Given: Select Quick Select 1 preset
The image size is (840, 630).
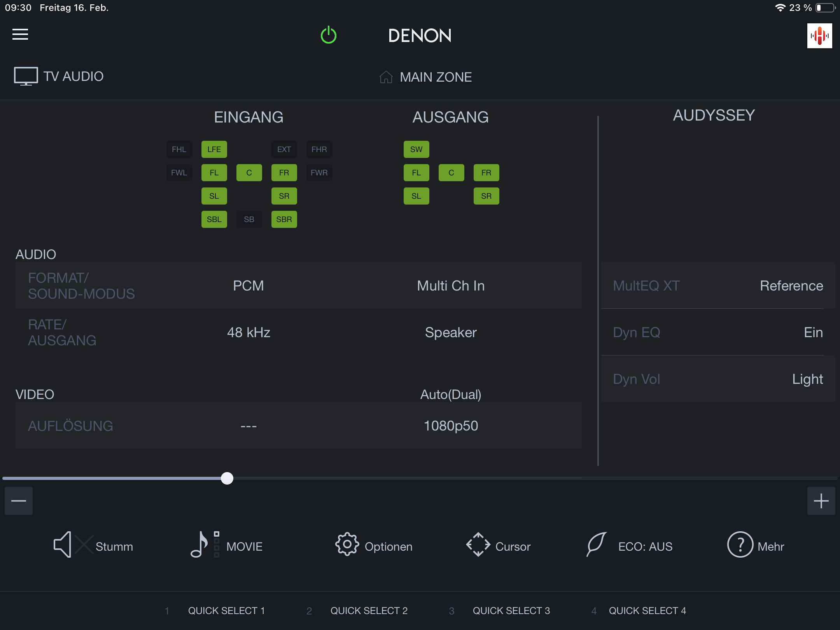Looking at the screenshot, I should click(x=226, y=611).
